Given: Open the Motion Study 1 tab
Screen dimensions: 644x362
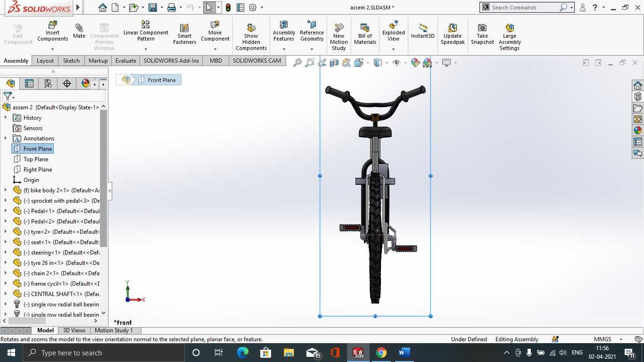Looking at the screenshot, I should 114,330.
